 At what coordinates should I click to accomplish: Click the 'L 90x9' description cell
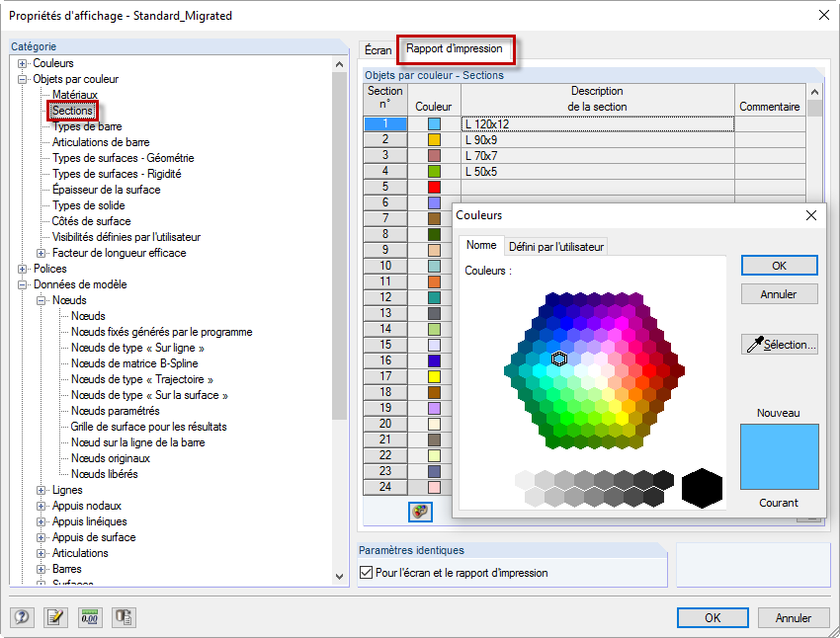coord(597,139)
